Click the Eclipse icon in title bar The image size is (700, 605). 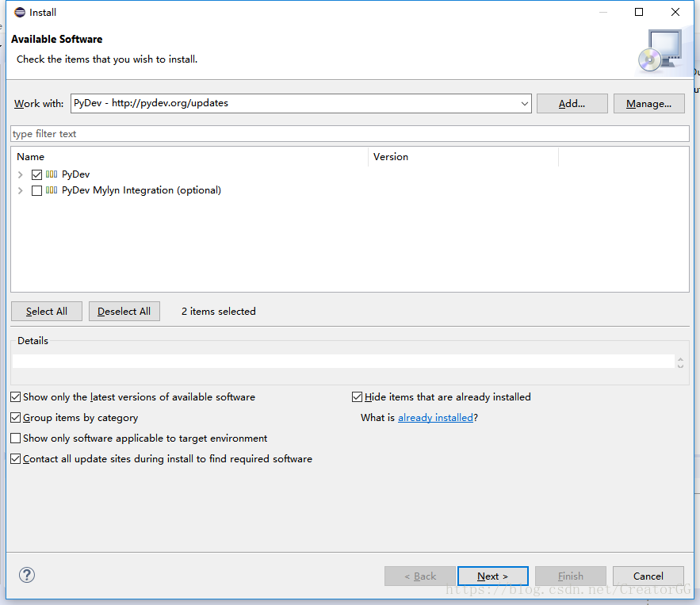coord(19,12)
